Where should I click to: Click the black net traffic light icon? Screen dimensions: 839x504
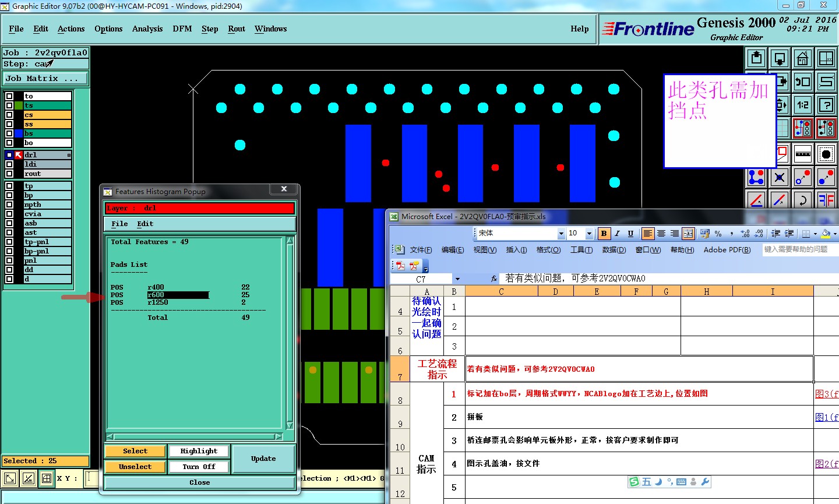pos(826,128)
